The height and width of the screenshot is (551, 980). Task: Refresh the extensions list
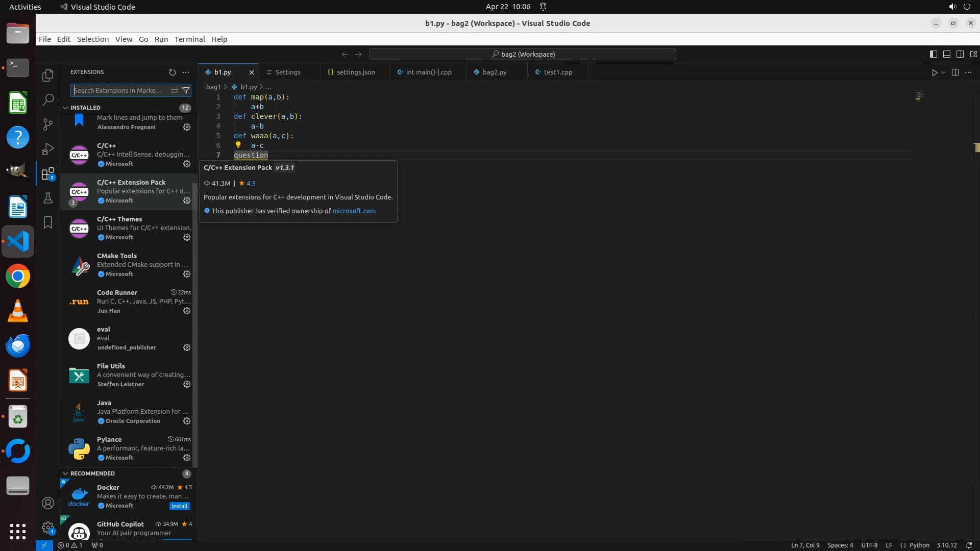click(172, 72)
